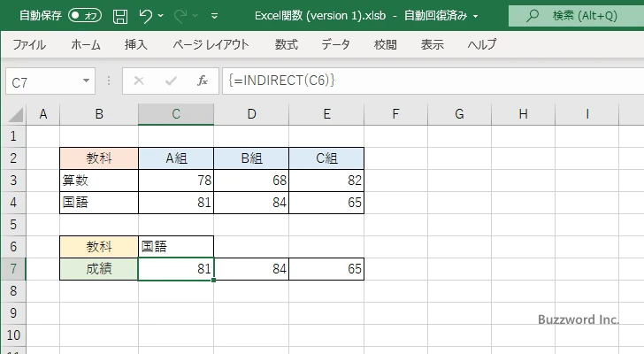Select row 8 header
644x354 pixels.
(13, 291)
